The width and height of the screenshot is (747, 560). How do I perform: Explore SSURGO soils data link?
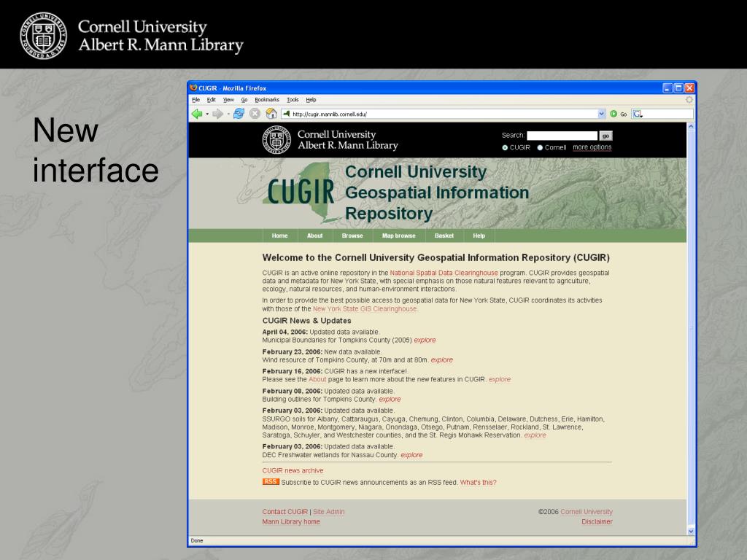tap(535, 435)
